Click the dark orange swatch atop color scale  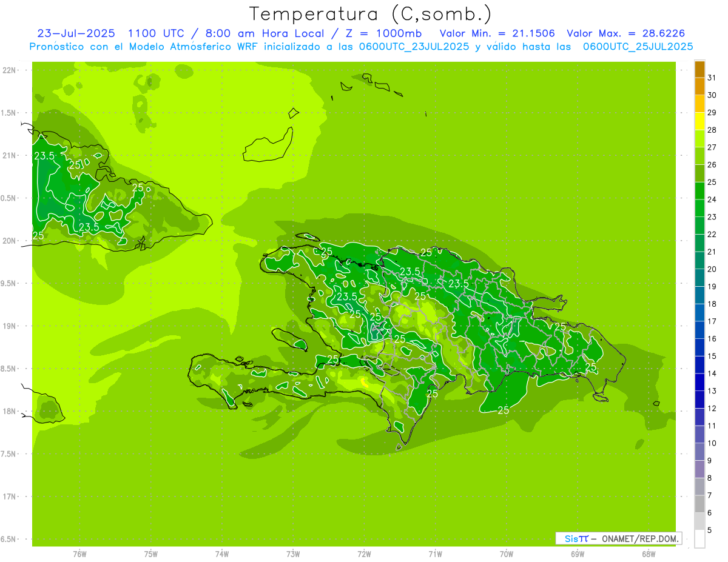[699, 70]
